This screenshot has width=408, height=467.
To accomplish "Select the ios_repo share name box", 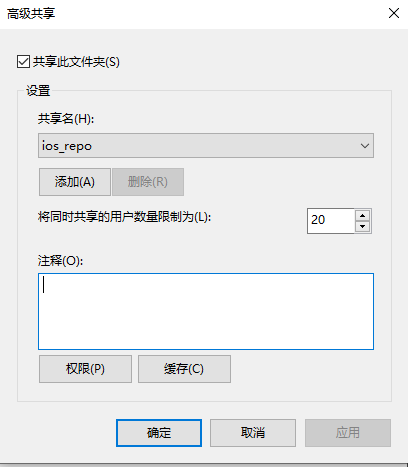I will 206,146.
